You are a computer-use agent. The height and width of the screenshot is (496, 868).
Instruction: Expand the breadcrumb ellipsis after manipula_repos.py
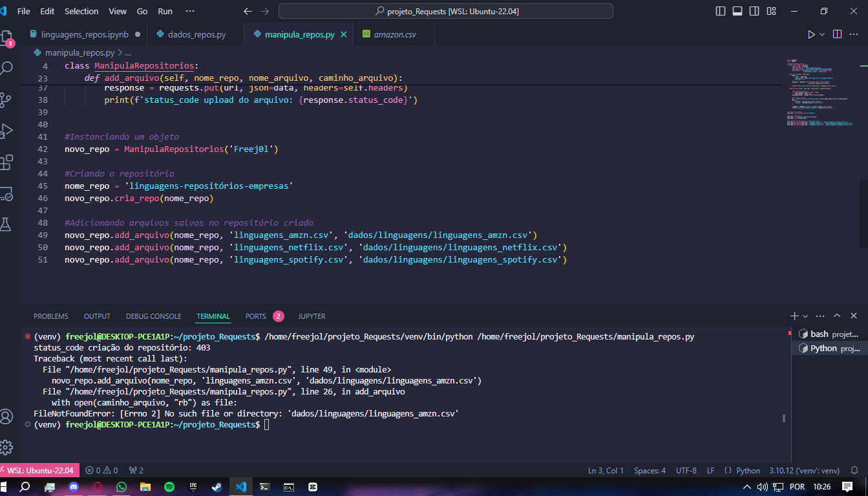(127, 53)
